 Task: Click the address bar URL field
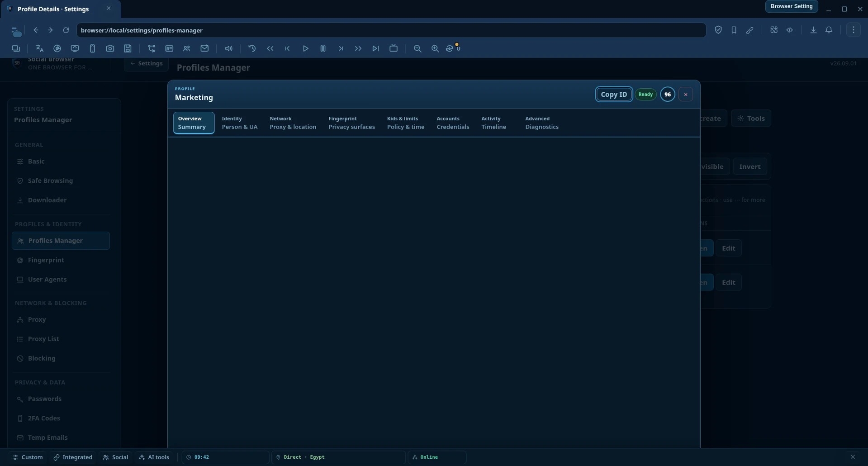(x=391, y=30)
